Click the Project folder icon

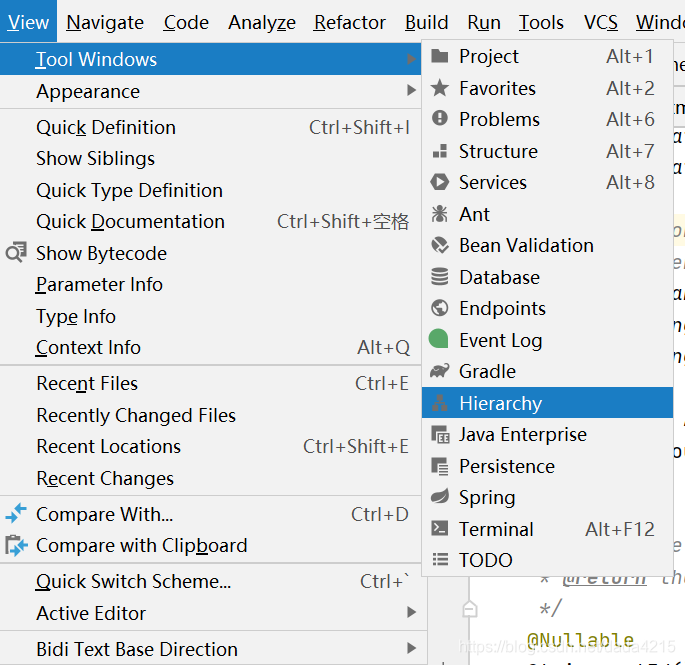439,56
